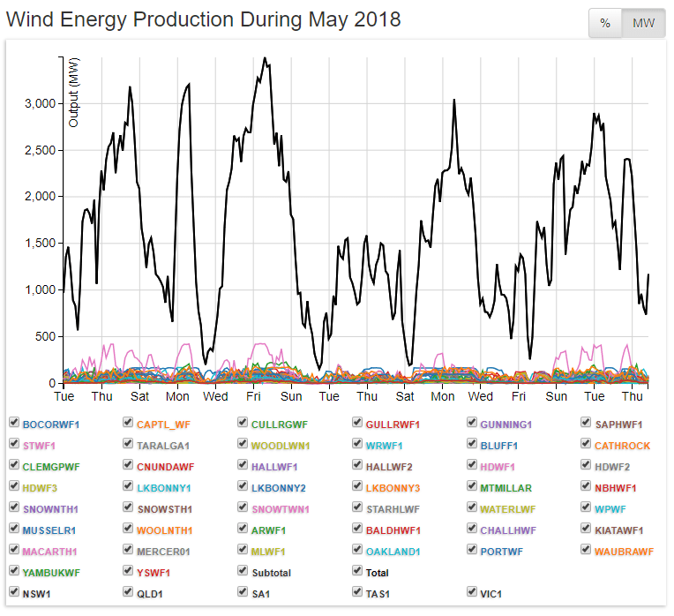Disable the SNOWTWN1 checkbox
Viewport: 674px width, 616px height.
[x=243, y=508]
